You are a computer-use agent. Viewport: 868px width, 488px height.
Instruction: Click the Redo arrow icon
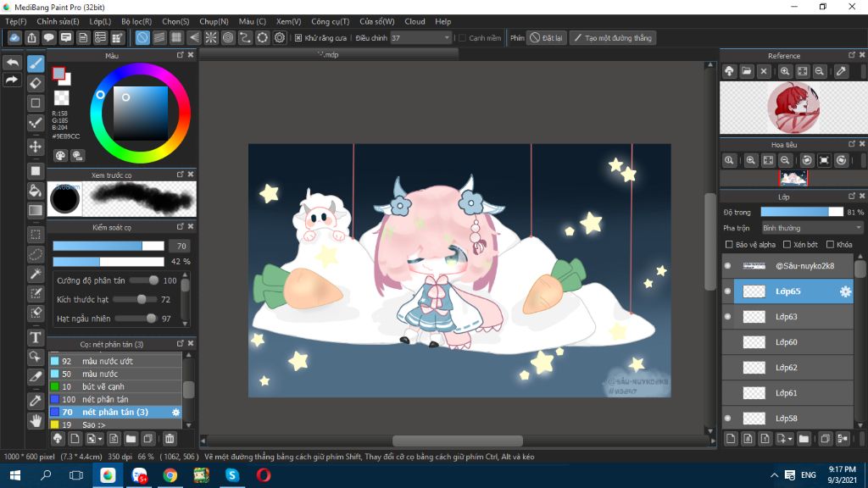click(12, 80)
